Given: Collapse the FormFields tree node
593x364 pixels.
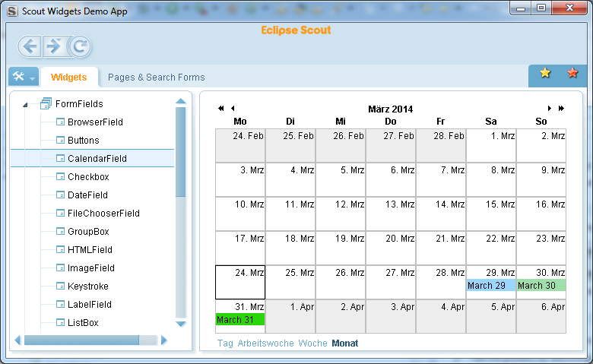Looking at the screenshot, I should pyautogui.click(x=25, y=105).
